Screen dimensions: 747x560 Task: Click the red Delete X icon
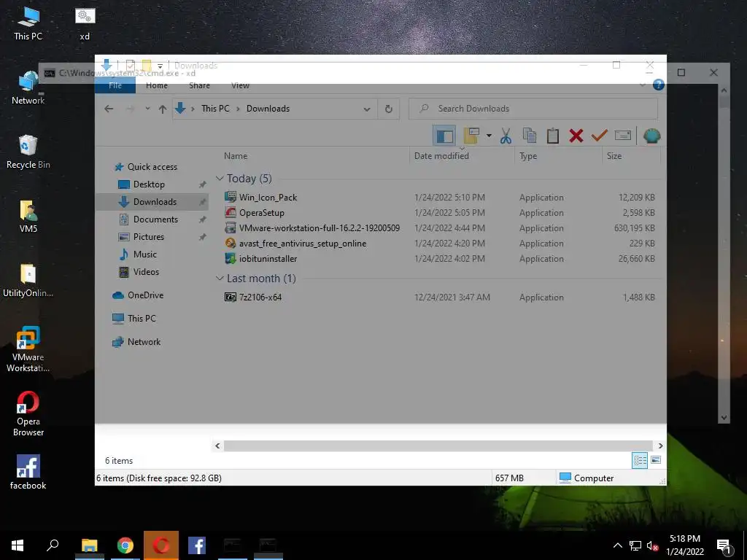(576, 136)
